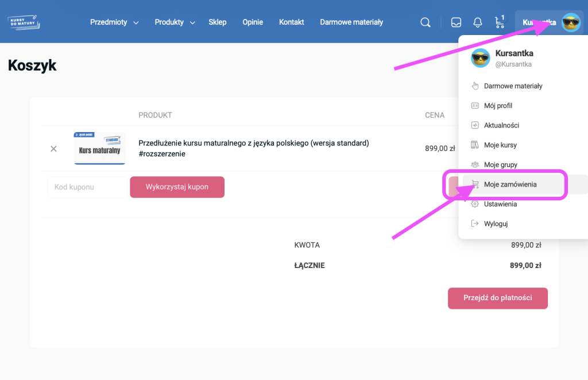Choose Wyloguj to log out

coord(496,224)
